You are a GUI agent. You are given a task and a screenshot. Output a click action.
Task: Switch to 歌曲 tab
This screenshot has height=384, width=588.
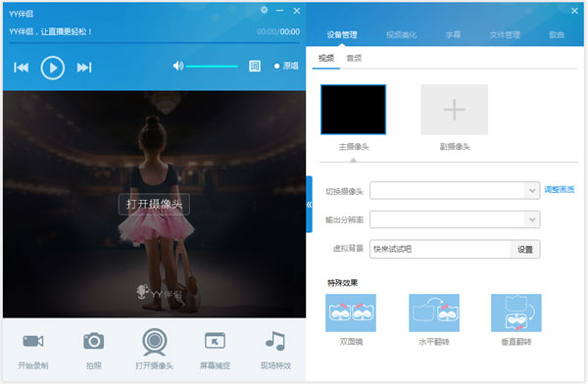click(557, 35)
